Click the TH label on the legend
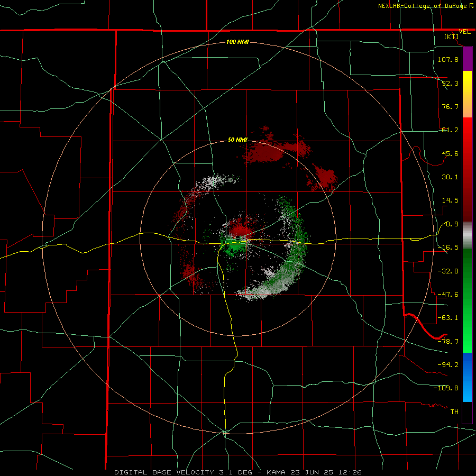 pos(454,412)
